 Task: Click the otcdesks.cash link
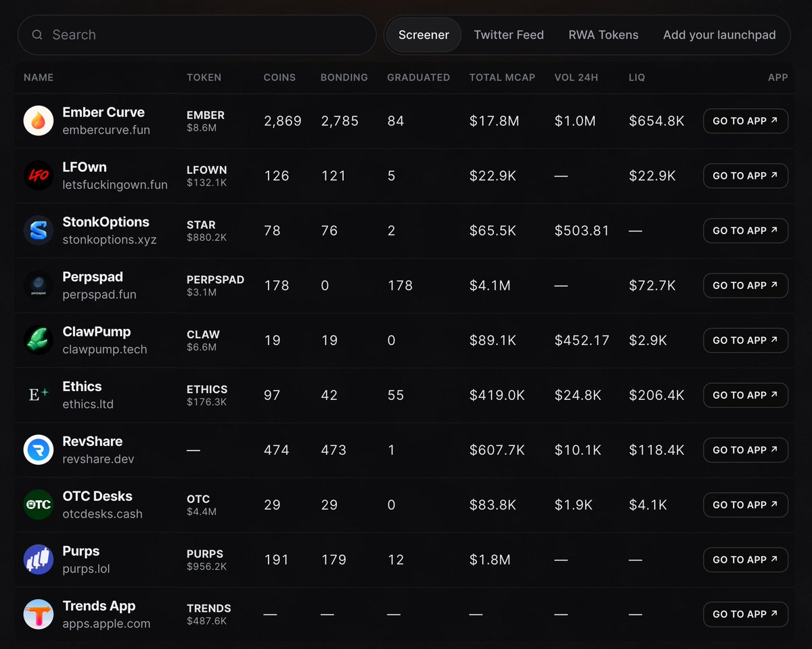[102, 514]
